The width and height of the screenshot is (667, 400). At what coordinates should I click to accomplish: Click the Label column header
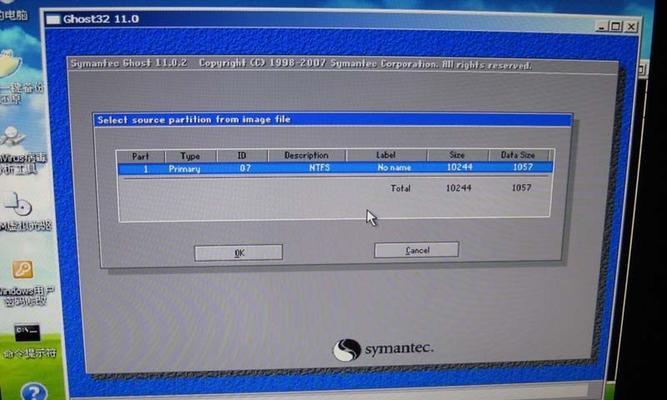pyautogui.click(x=386, y=155)
